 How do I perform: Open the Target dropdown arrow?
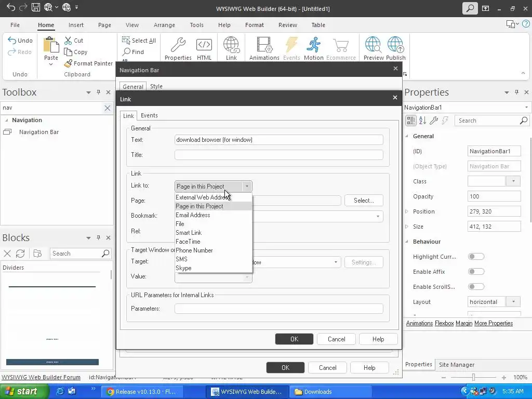(x=336, y=262)
